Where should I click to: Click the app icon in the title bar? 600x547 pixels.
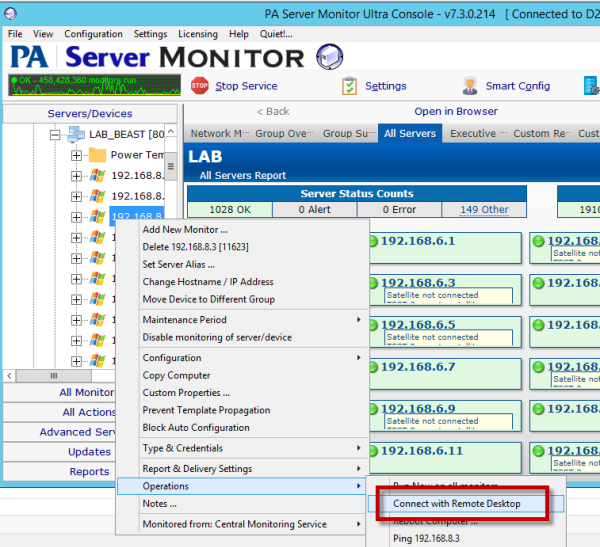[10, 14]
